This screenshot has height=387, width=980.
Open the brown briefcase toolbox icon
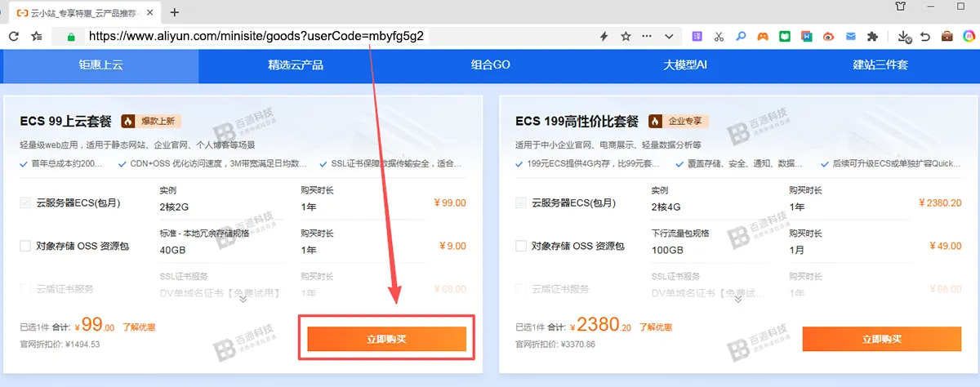tap(947, 37)
